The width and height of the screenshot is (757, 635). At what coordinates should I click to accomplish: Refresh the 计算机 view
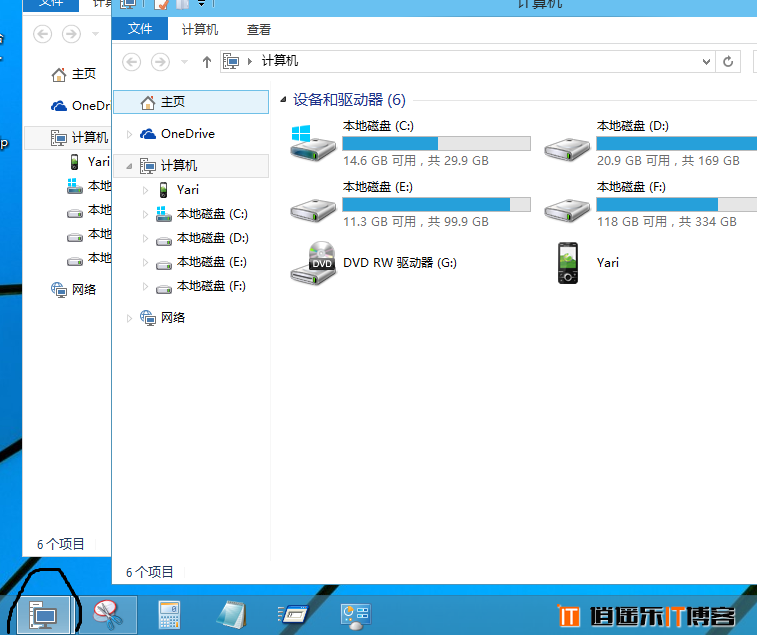click(728, 62)
